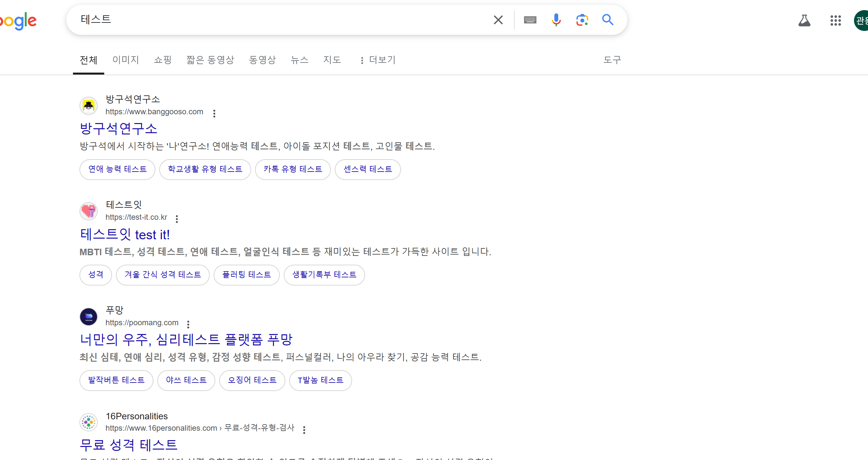Switch to the 짧은 동영상 tab
The height and width of the screenshot is (460, 868).
(210, 60)
